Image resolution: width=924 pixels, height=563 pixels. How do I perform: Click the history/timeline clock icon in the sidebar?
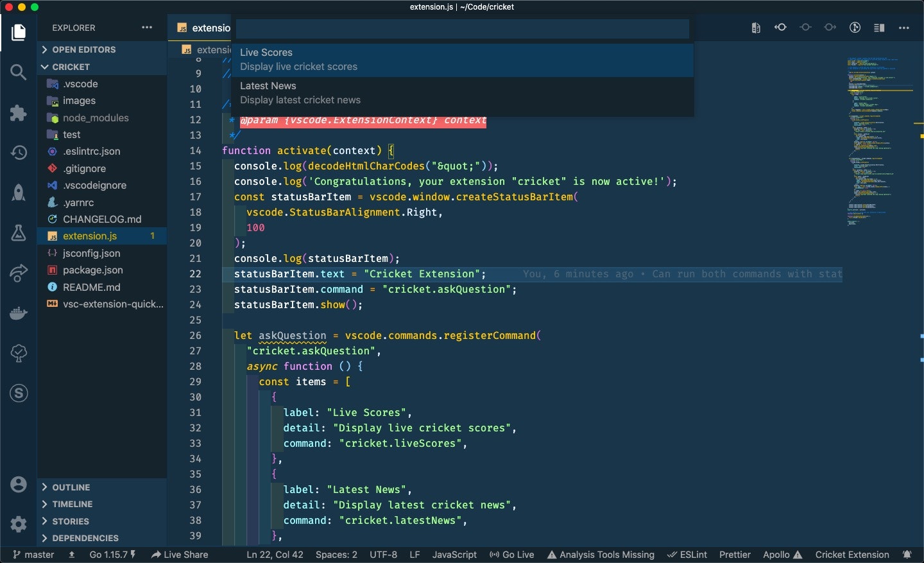(18, 153)
